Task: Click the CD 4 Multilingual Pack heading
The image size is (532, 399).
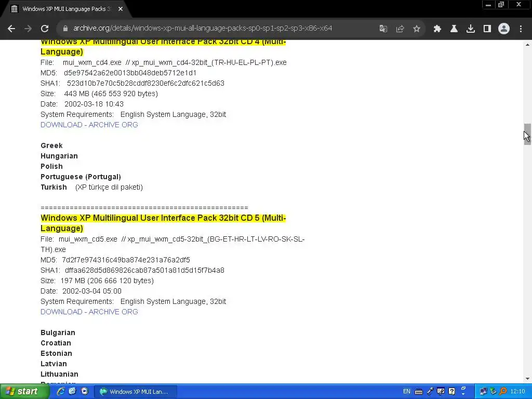Action: tap(163, 46)
